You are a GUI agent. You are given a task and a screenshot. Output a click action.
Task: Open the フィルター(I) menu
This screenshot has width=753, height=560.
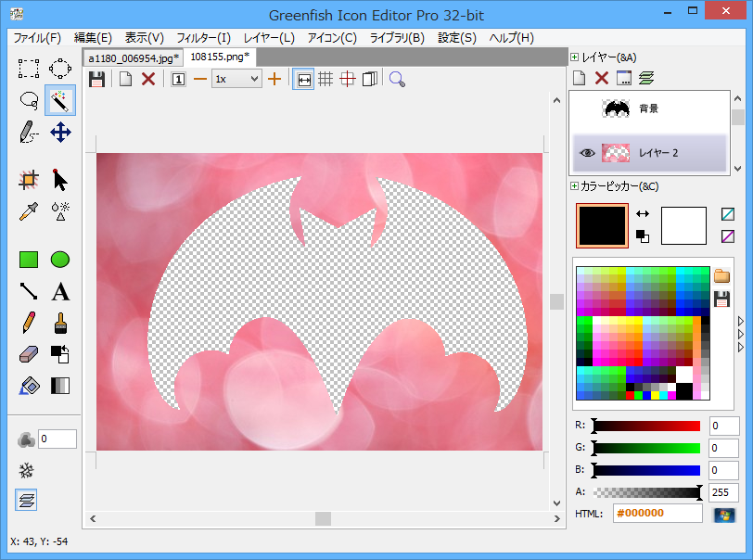(204, 38)
